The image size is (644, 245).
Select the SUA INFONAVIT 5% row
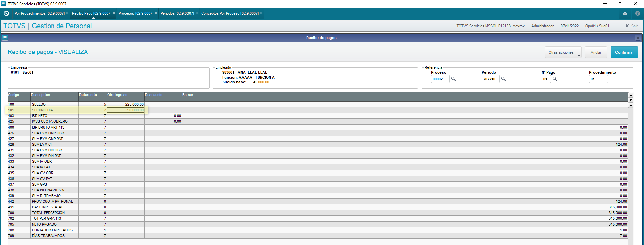(318, 190)
